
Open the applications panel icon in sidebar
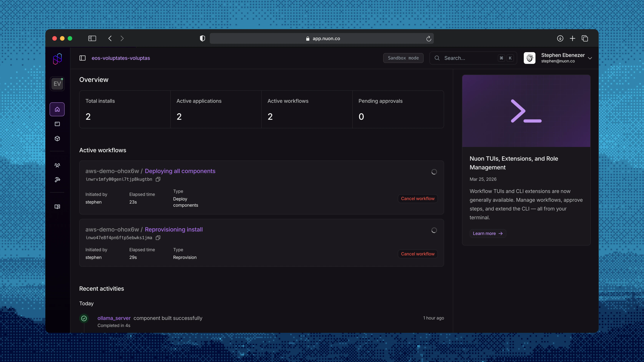[57, 124]
